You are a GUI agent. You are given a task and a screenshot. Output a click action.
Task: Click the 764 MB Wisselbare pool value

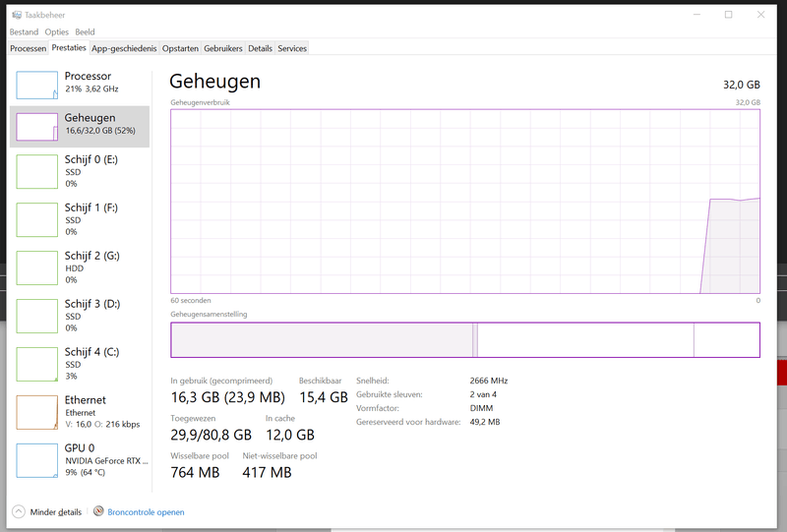click(195, 472)
